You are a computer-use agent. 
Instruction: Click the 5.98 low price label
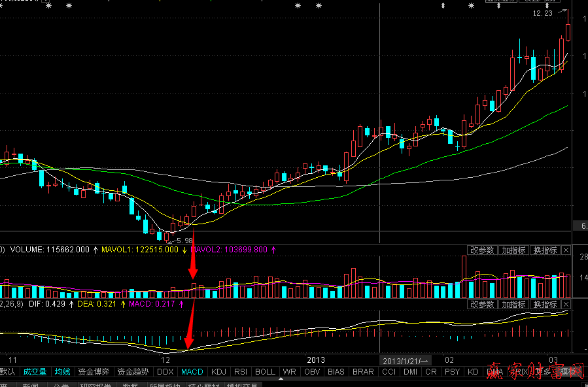pyautogui.click(x=185, y=241)
